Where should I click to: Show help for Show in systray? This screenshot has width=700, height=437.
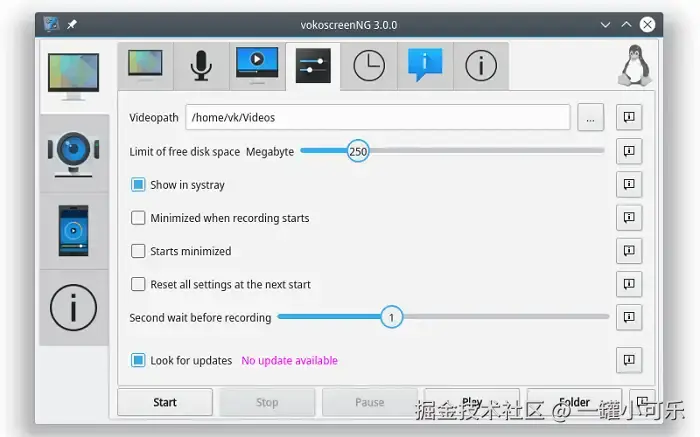click(629, 184)
